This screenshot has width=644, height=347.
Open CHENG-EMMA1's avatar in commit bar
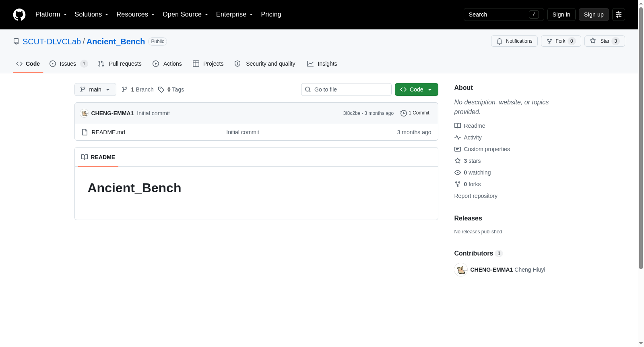[x=84, y=113]
